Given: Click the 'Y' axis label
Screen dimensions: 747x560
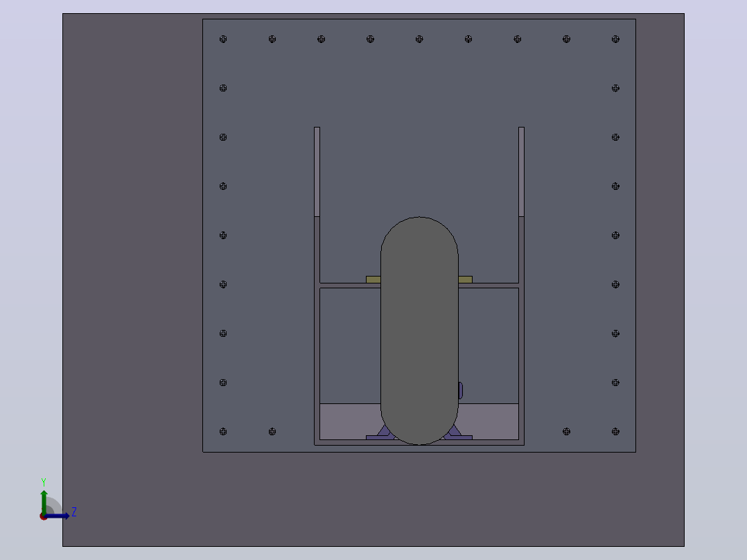Looking at the screenshot, I should [x=44, y=482].
